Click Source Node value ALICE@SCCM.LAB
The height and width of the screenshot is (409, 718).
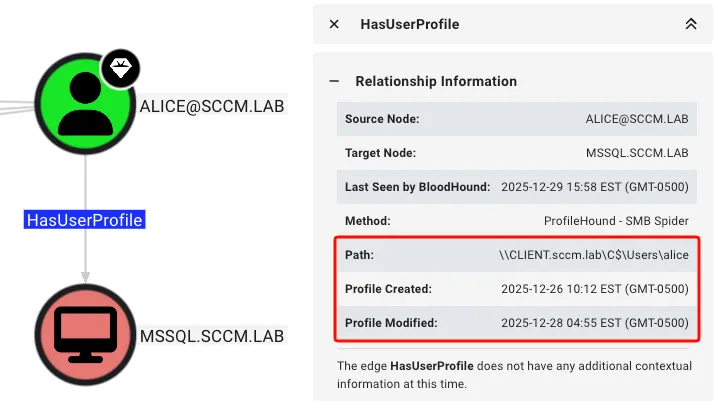(636, 119)
